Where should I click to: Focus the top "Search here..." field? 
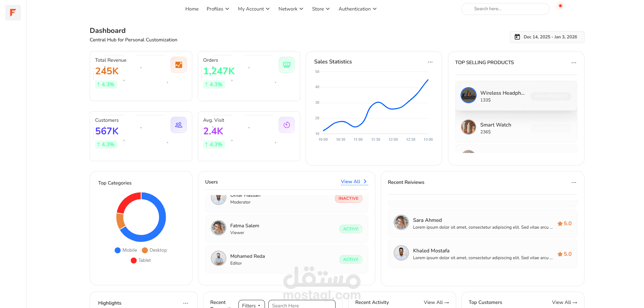505,9
